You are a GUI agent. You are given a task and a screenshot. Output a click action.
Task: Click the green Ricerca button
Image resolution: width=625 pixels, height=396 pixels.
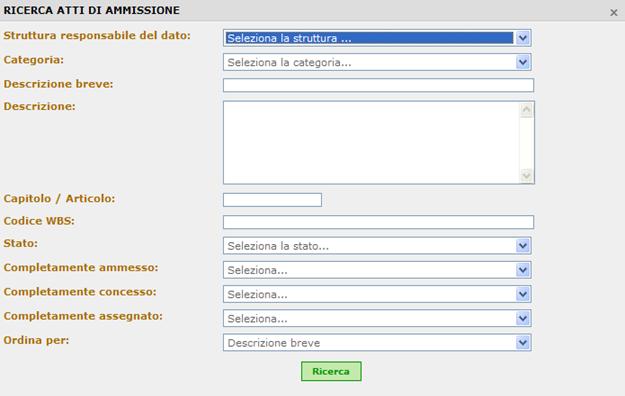(x=331, y=371)
